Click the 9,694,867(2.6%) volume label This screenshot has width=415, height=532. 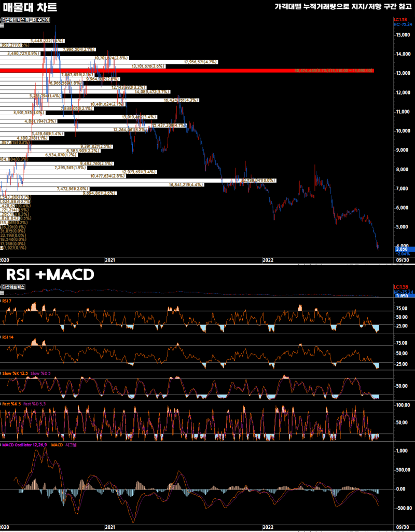click(x=100, y=193)
